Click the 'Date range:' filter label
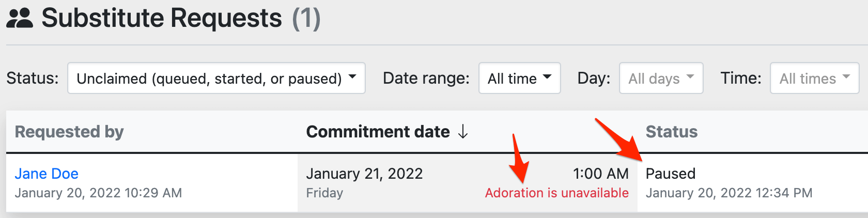The width and height of the screenshot is (868, 218). 426,79
